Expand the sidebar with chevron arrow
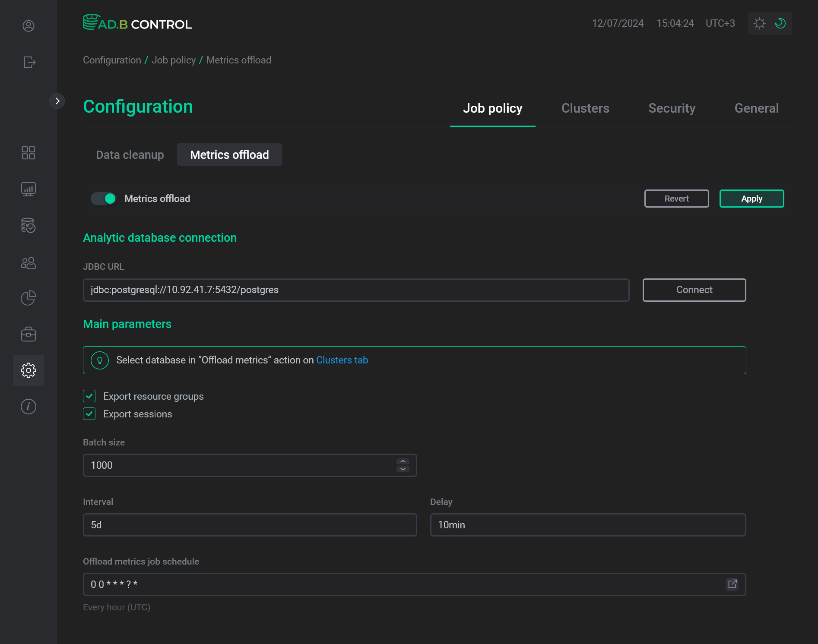This screenshot has width=818, height=644. pyautogui.click(x=57, y=101)
